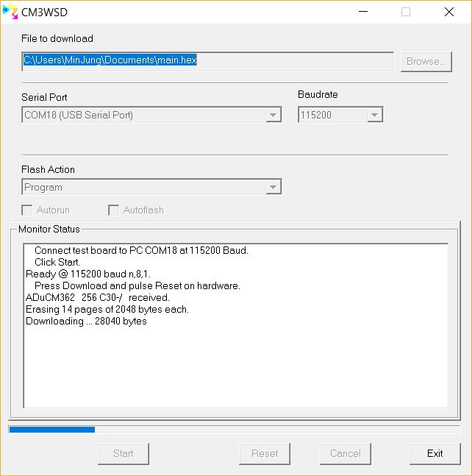Screen dimensions: 472x476
Task: Click the 'Monitor Status' group label
Action: tap(49, 229)
